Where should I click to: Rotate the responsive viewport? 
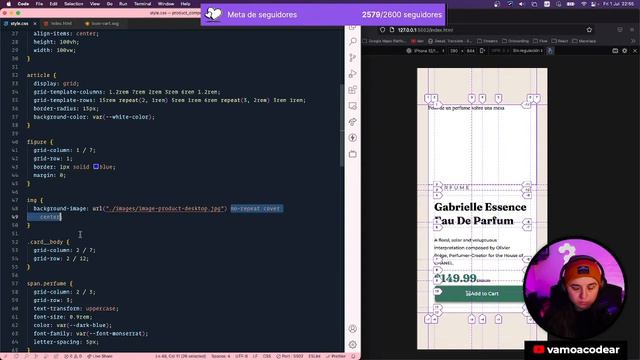482,51
